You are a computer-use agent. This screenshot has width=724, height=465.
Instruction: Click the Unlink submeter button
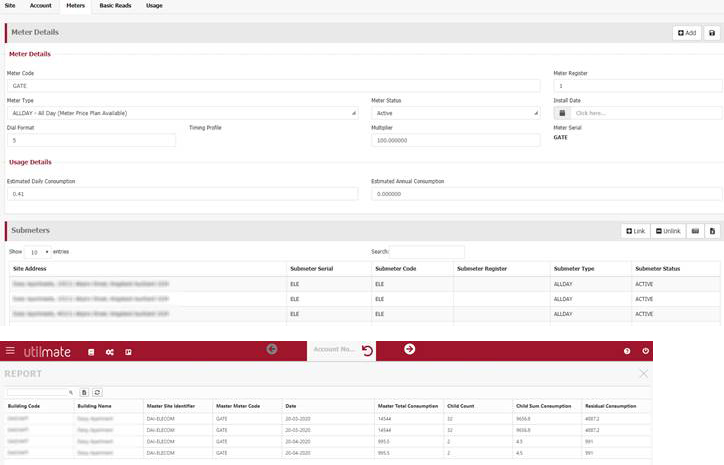(668, 231)
